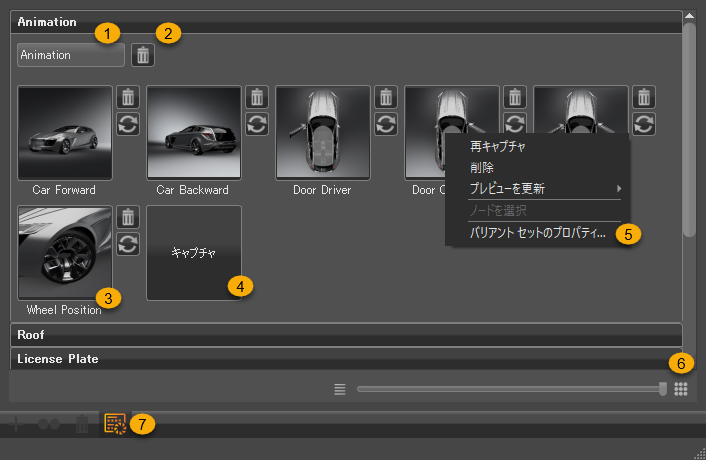Click the Door Driver label
The height and width of the screenshot is (460, 706).
click(322, 190)
